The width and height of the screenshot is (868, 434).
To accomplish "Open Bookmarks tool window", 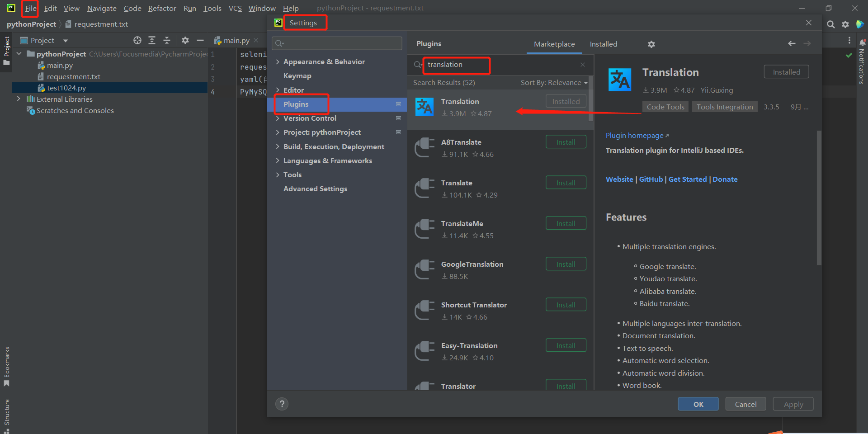I will click(x=7, y=367).
